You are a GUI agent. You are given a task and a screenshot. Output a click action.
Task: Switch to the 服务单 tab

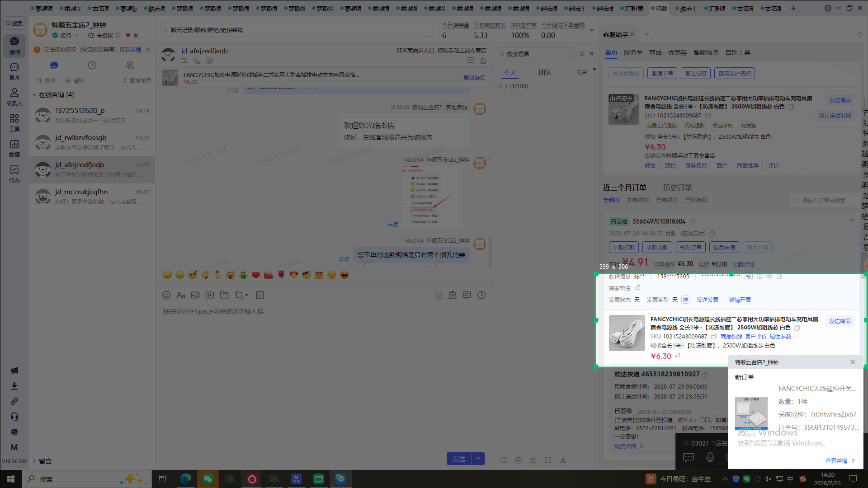633,52
